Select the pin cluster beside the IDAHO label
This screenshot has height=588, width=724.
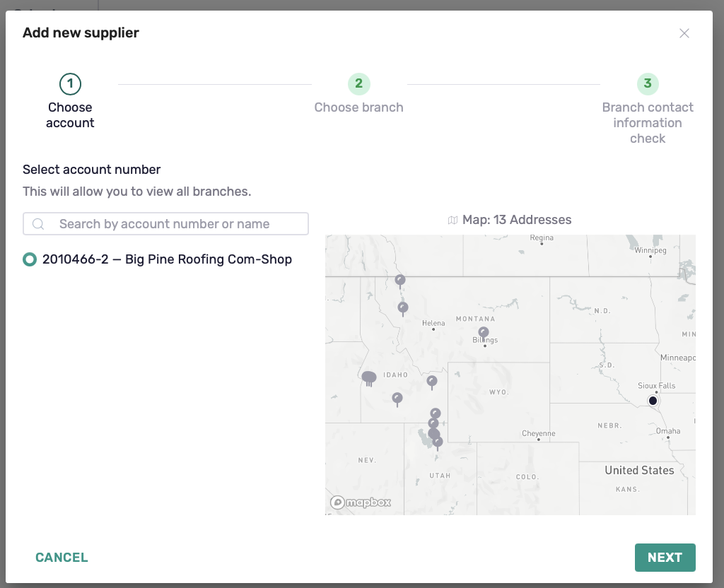tap(368, 379)
